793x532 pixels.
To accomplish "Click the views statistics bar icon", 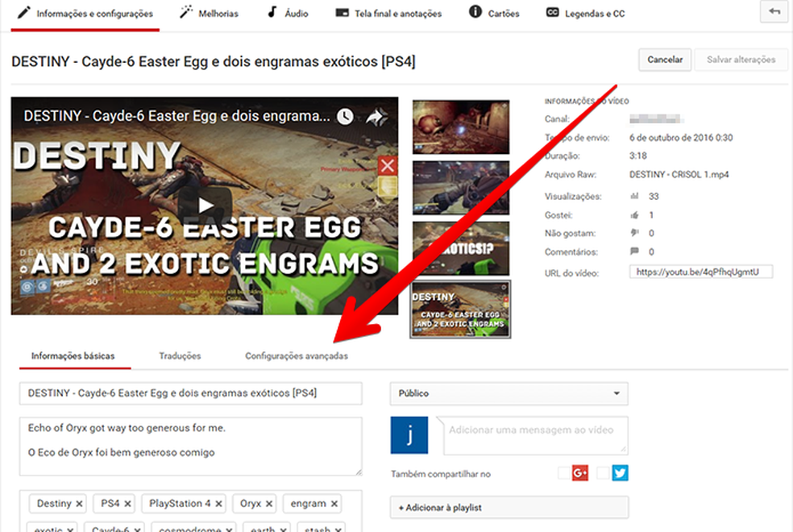I will point(634,196).
